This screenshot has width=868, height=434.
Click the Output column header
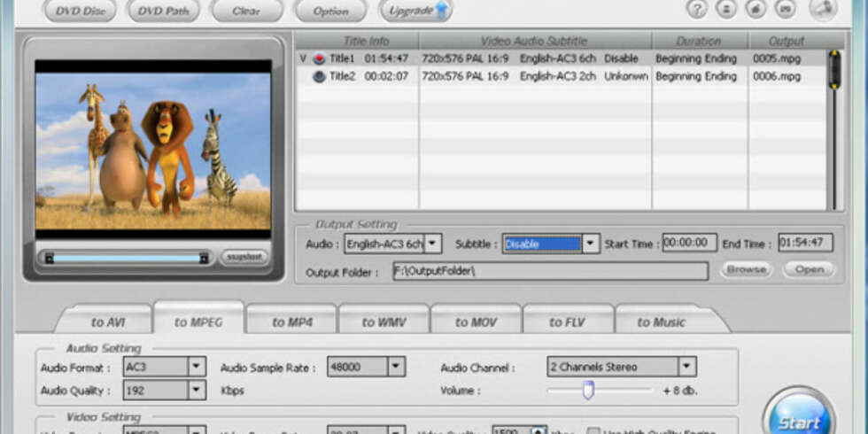[x=787, y=41]
